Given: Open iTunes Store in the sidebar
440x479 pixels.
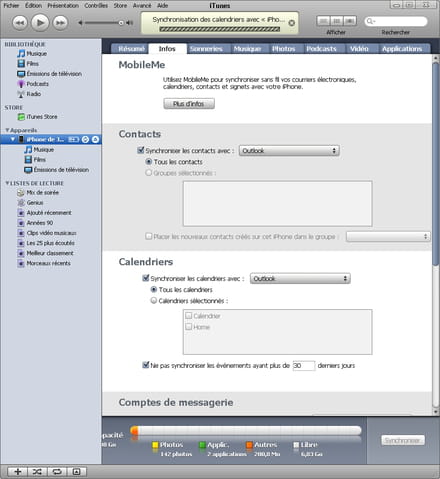Looking at the screenshot, I should [42, 117].
